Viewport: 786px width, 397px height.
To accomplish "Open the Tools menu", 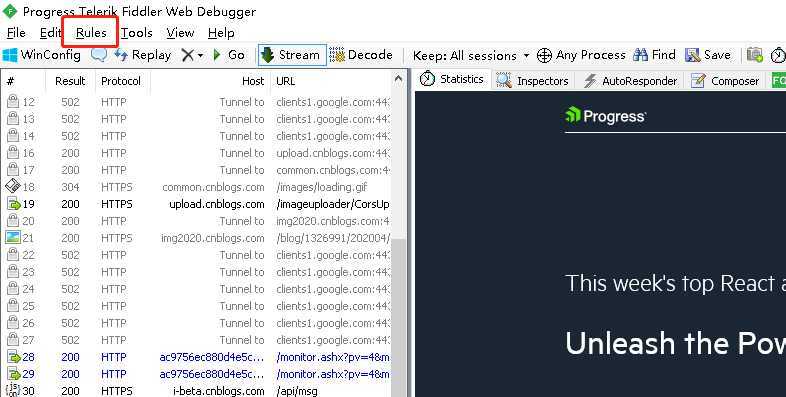I will point(136,33).
